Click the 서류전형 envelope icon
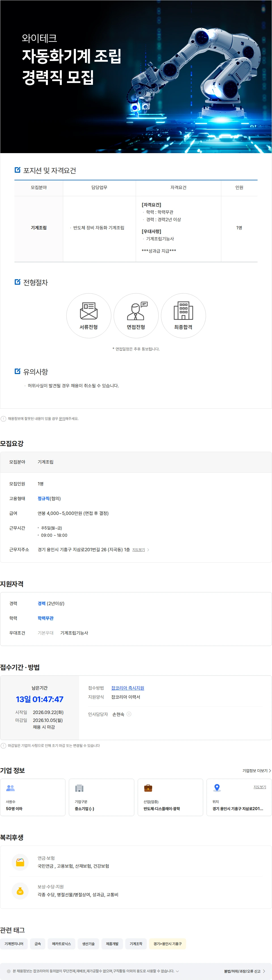Screen dimensions: 272x980 pos(88,311)
